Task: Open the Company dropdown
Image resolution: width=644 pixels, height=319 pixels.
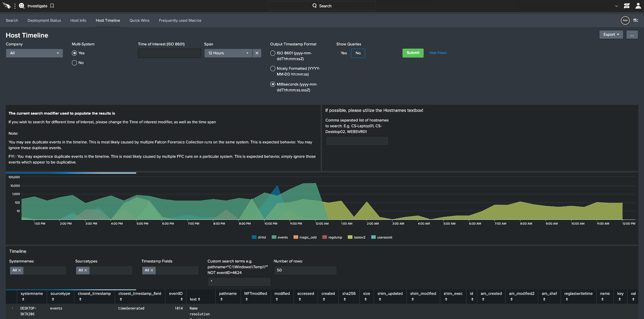Action: pyautogui.click(x=34, y=53)
